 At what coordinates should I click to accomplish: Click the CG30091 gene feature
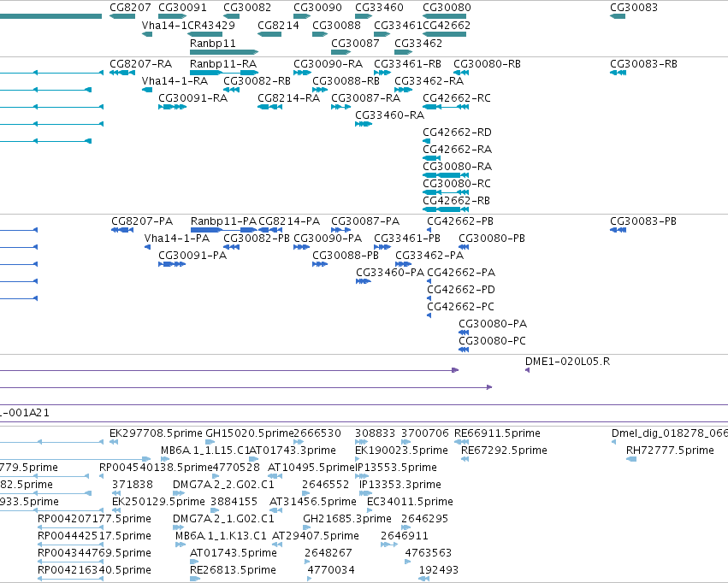[x=172, y=16]
